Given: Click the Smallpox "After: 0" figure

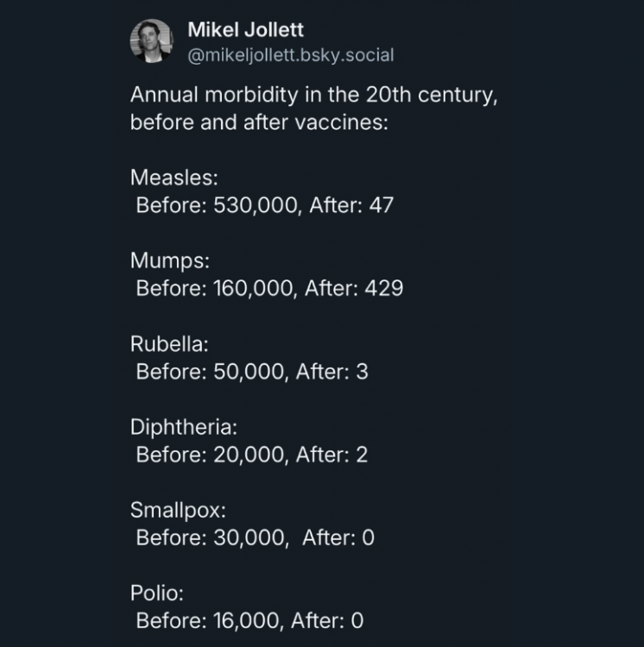Looking at the screenshot, I should [338, 537].
